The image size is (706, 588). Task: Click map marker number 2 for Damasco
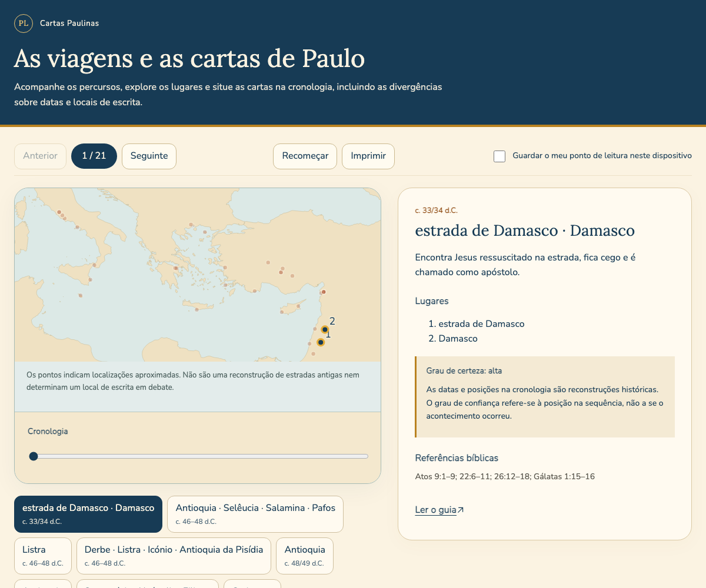[x=325, y=330]
